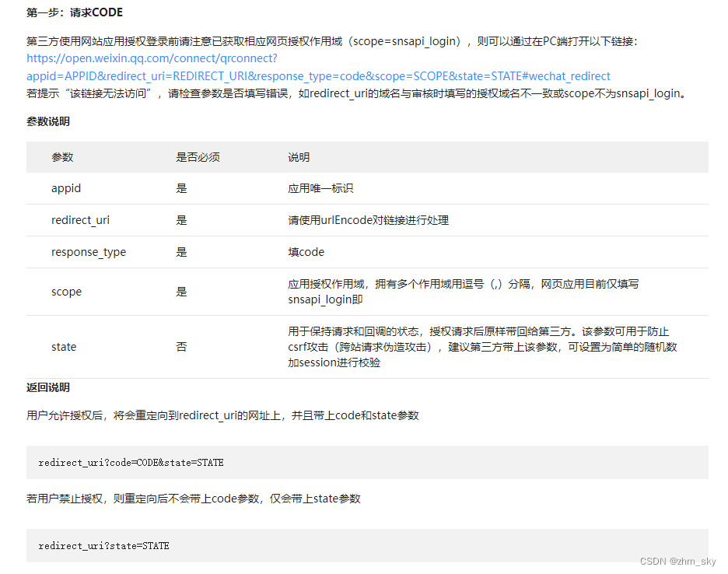Click the 'state' parameter cell

(64, 347)
